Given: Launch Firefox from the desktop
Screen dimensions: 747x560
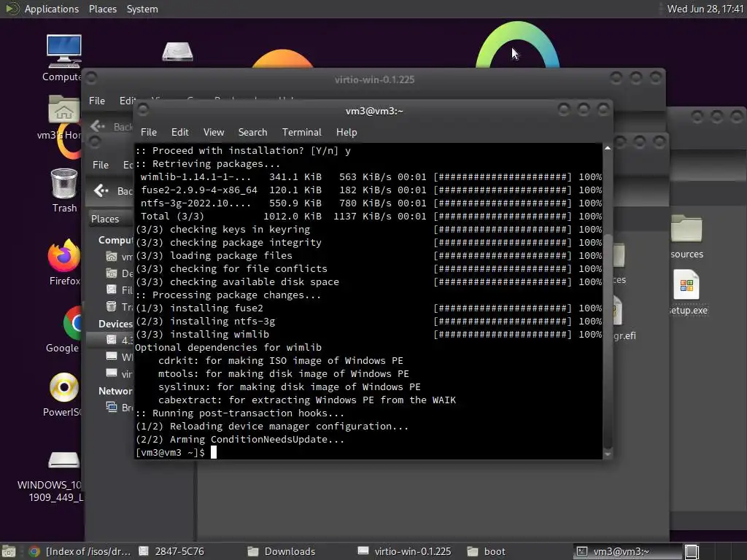Looking at the screenshot, I should (64, 256).
